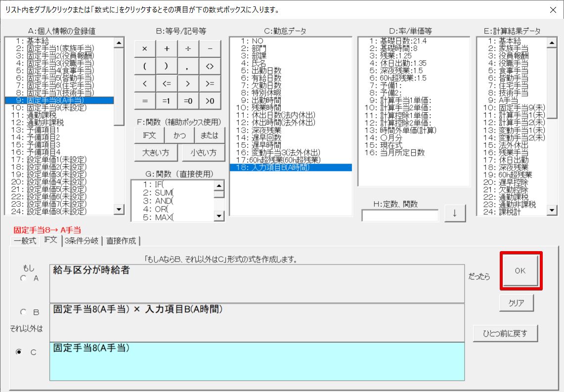Click the down arrow button beside constant box
This screenshot has height=392, width=564.
455,214
